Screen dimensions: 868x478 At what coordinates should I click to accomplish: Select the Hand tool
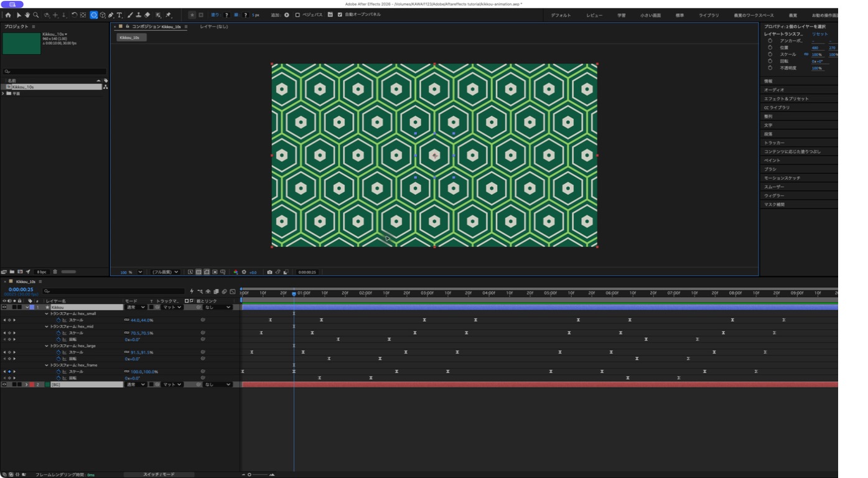pos(27,15)
